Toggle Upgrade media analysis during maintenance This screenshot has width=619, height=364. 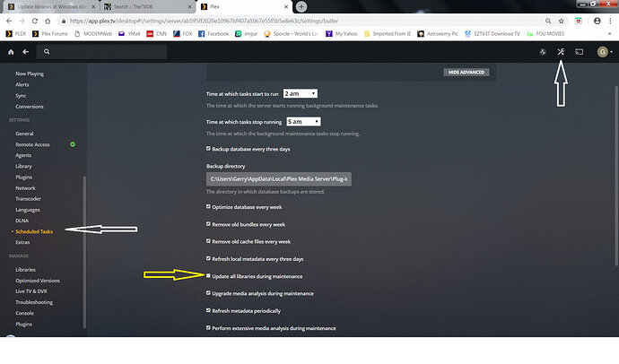[x=208, y=292]
